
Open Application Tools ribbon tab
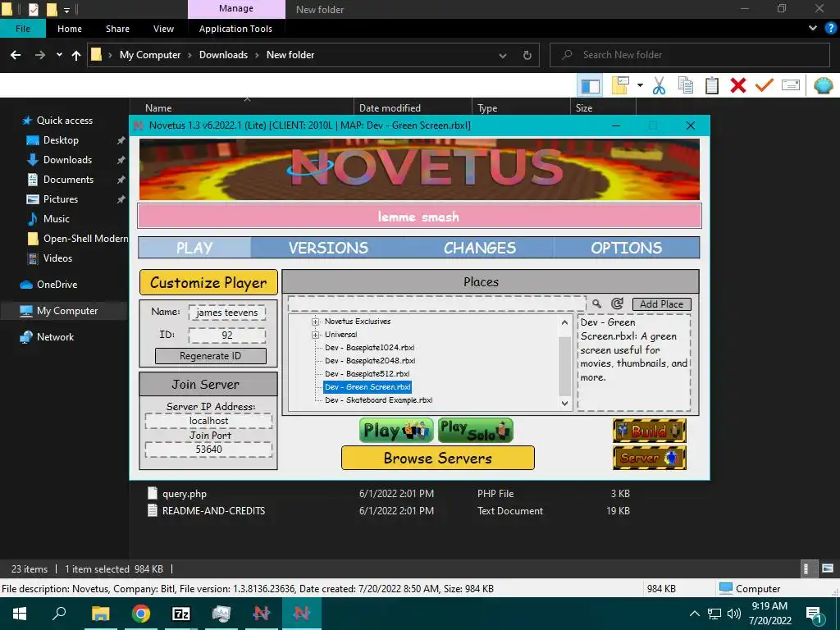(235, 29)
